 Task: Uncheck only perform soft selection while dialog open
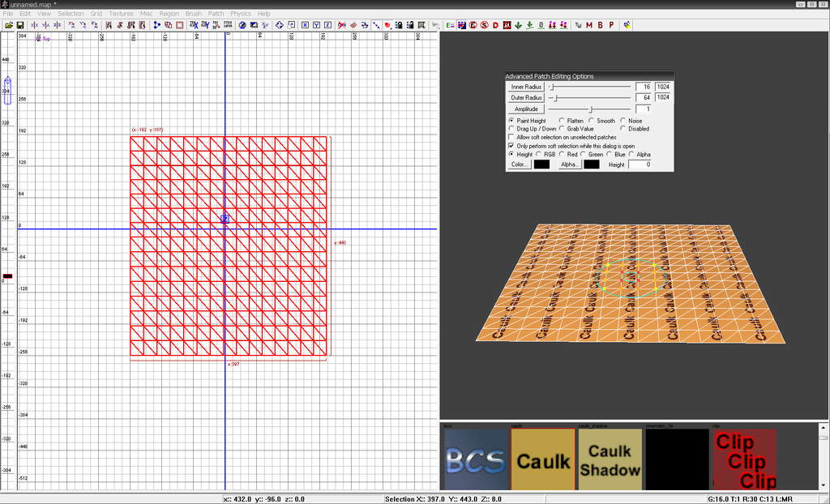[511, 146]
